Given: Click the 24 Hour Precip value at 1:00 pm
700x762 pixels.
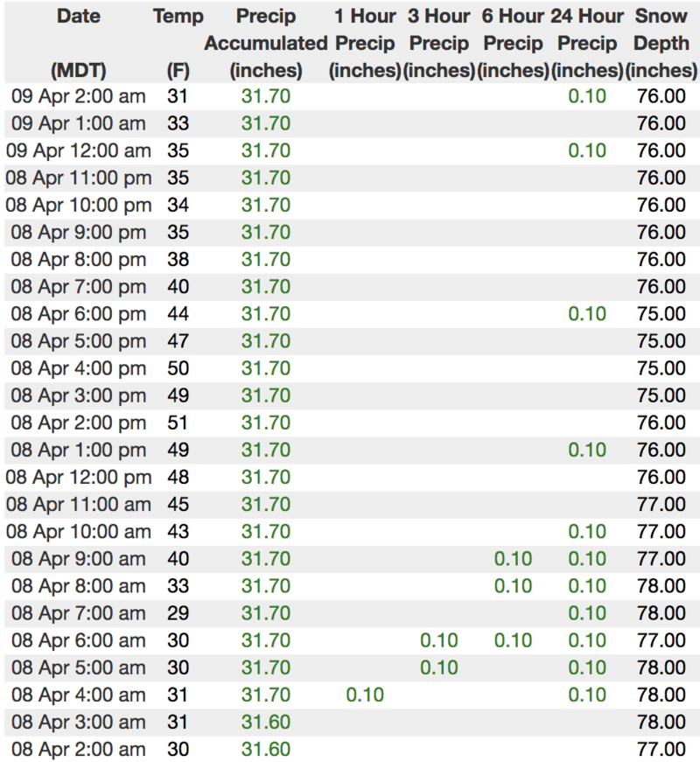Looking at the screenshot, I should [x=587, y=450].
